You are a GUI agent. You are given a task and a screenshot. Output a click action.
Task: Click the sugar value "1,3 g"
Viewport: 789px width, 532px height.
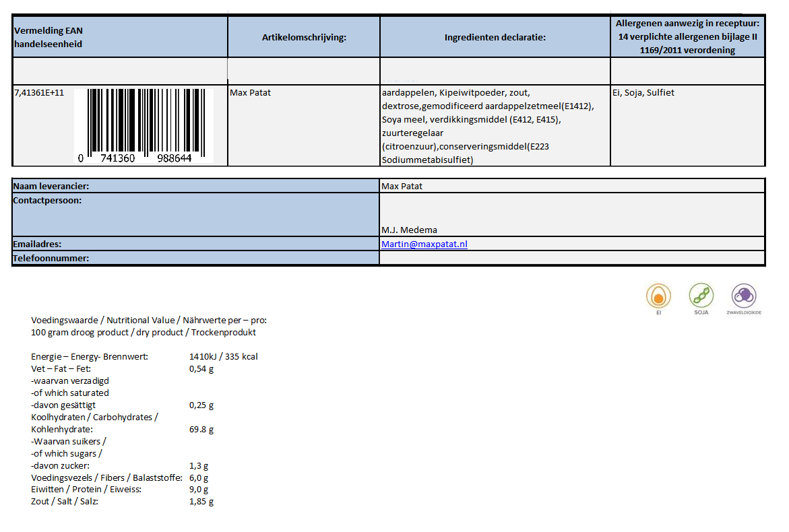point(199,465)
